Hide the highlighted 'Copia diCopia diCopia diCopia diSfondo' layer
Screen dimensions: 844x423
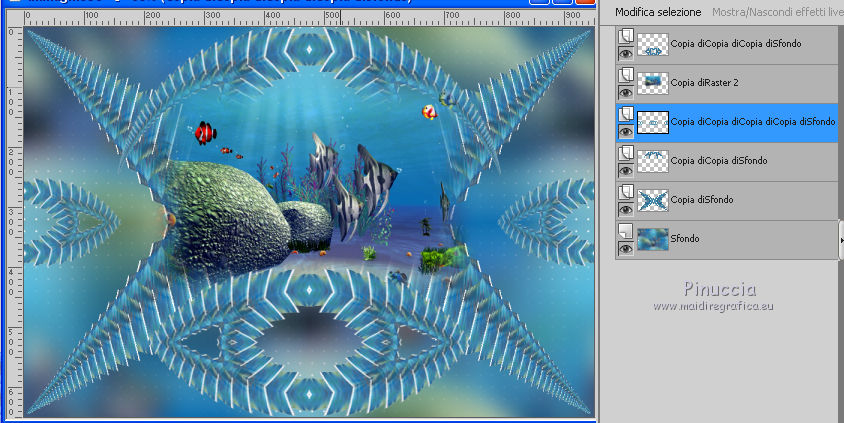[x=625, y=132]
